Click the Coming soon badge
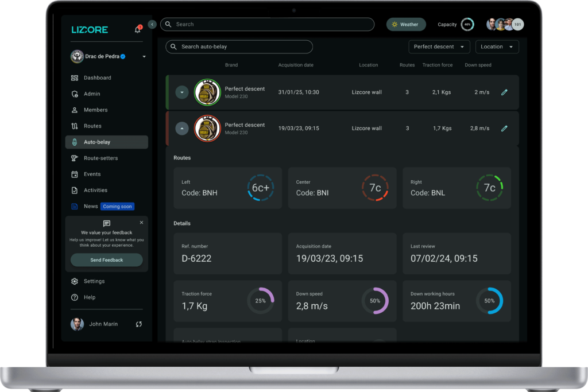This screenshot has height=392, width=588. click(x=117, y=207)
